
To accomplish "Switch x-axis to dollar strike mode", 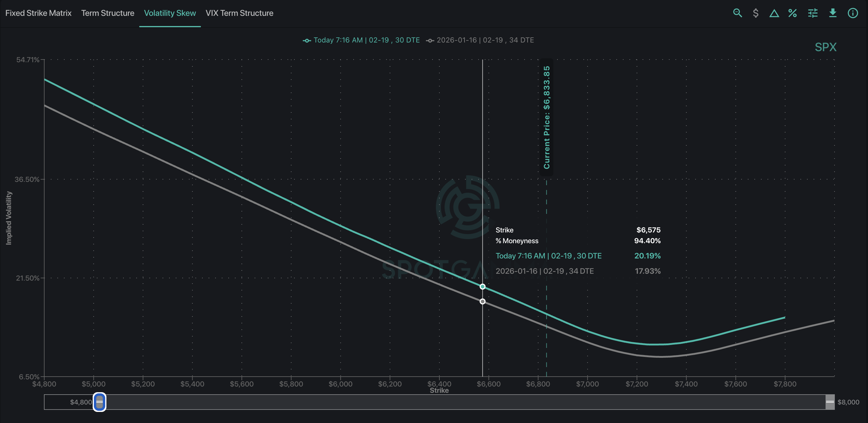I will coord(755,13).
